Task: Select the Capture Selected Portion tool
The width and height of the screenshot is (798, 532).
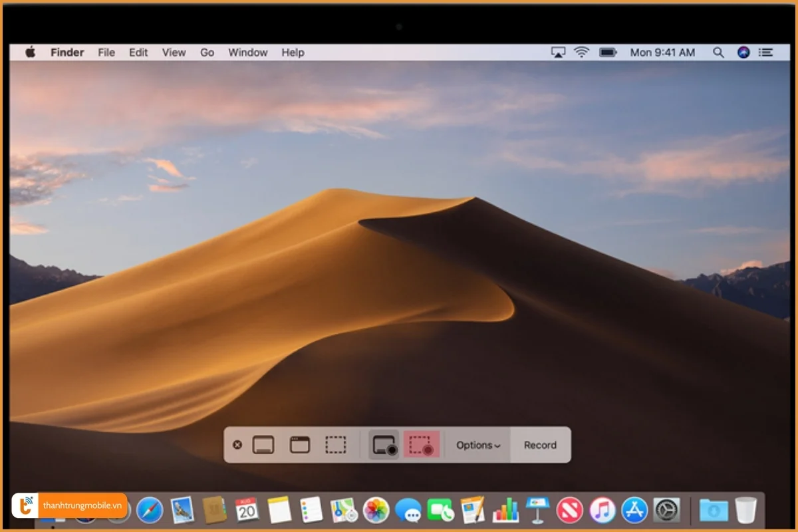Action: point(335,444)
